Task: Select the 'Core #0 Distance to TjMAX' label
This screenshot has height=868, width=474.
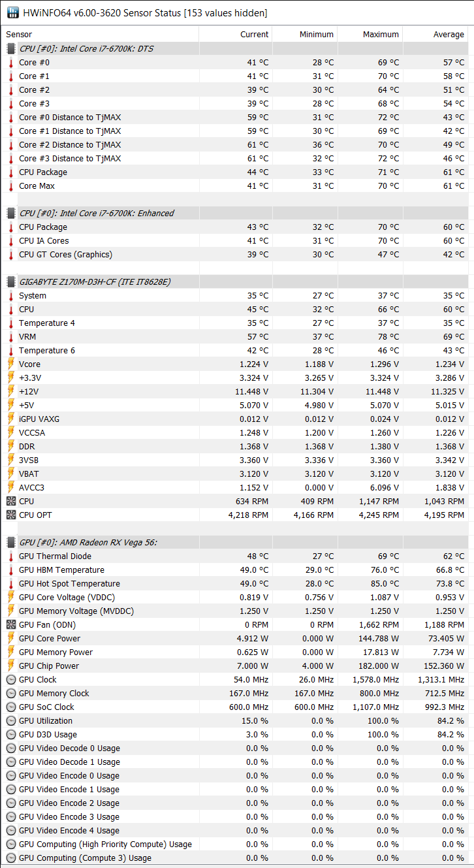Action: click(70, 117)
